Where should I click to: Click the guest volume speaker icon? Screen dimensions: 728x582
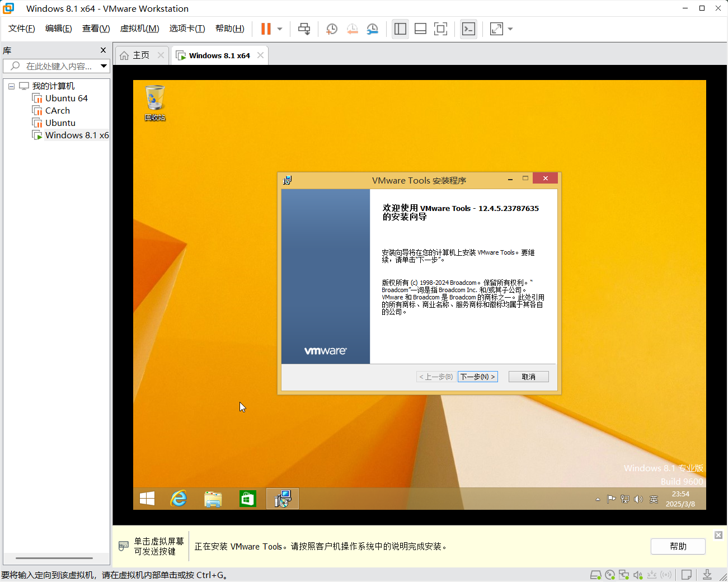638,499
